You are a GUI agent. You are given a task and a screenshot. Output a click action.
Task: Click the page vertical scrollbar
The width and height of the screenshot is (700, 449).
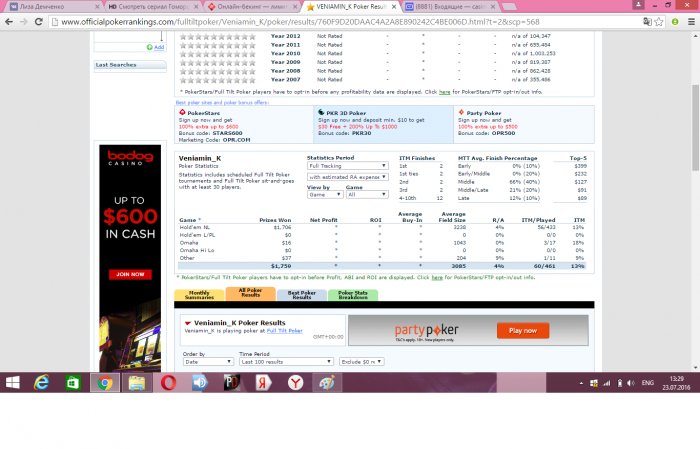coord(695,127)
